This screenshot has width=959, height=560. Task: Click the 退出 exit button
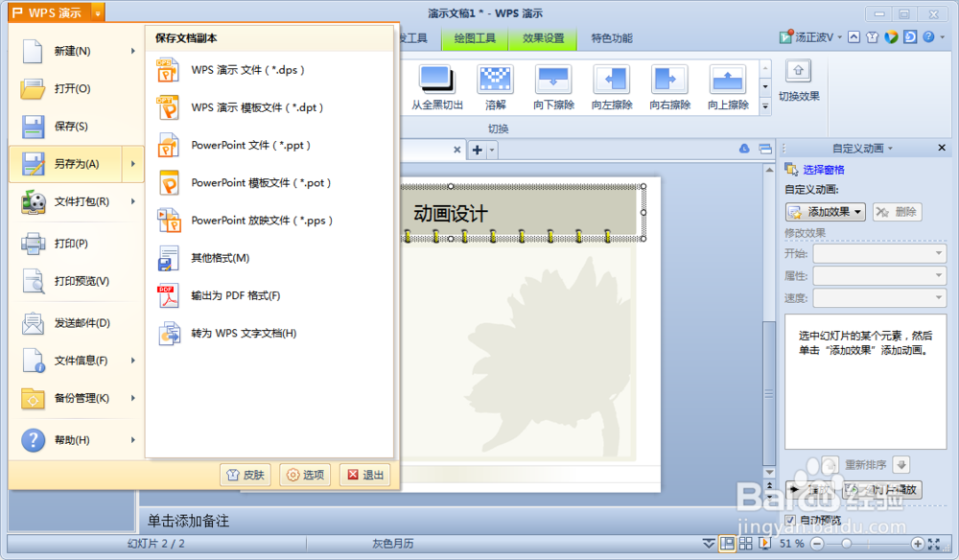[365, 475]
